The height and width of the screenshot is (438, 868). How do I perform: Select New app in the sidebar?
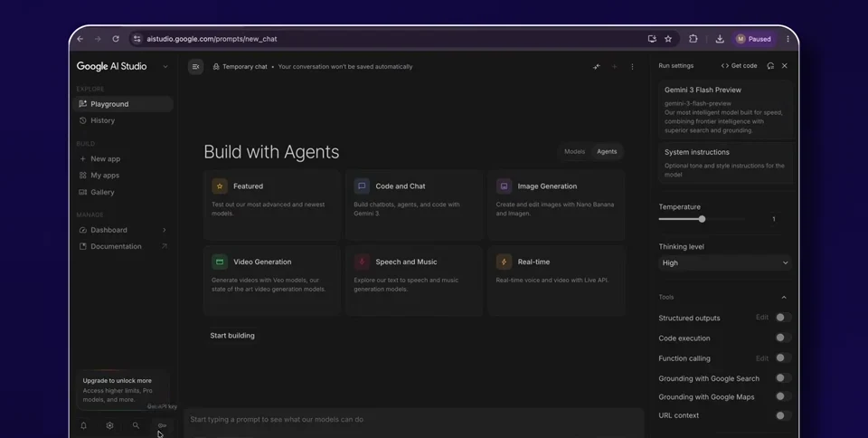(x=123, y=158)
